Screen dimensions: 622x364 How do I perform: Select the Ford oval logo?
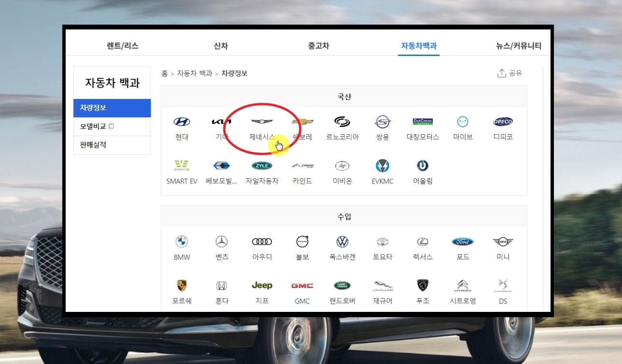click(x=463, y=241)
